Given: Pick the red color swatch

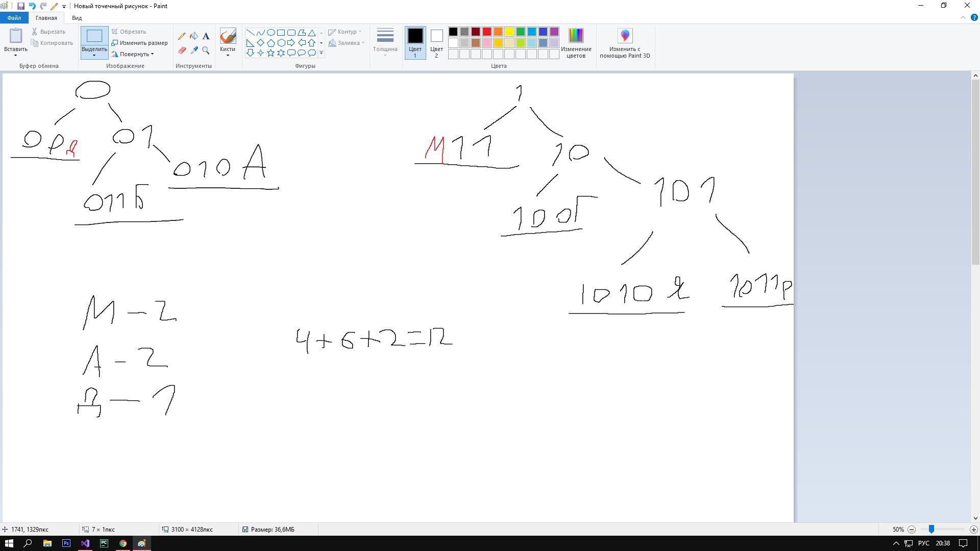Looking at the screenshot, I should (x=487, y=32).
